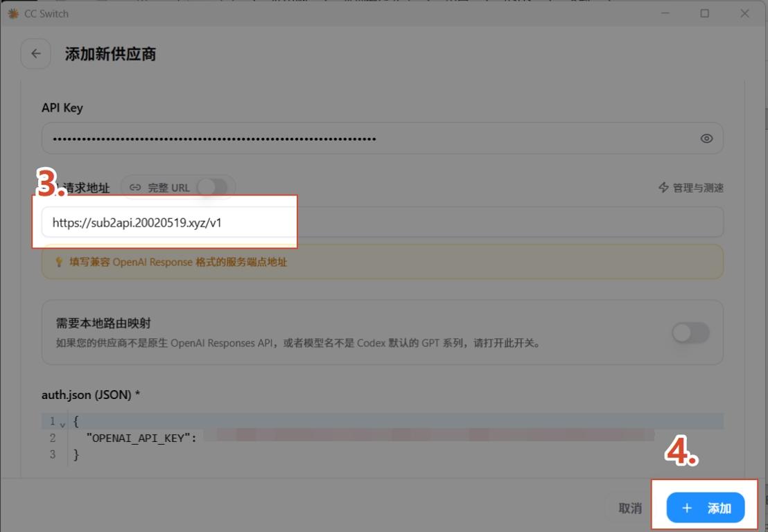This screenshot has width=768, height=532.
Task: Click the CC Switch app icon
Action: pyautogui.click(x=13, y=14)
